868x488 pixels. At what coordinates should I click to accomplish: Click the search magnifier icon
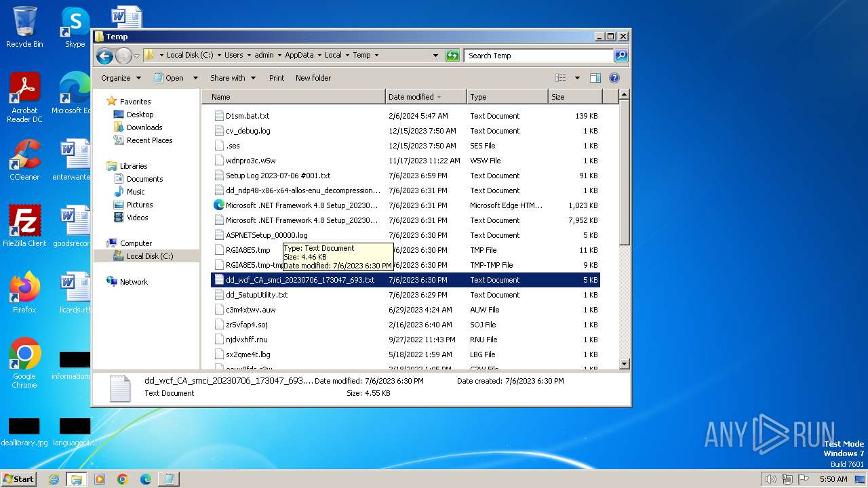click(x=620, y=56)
